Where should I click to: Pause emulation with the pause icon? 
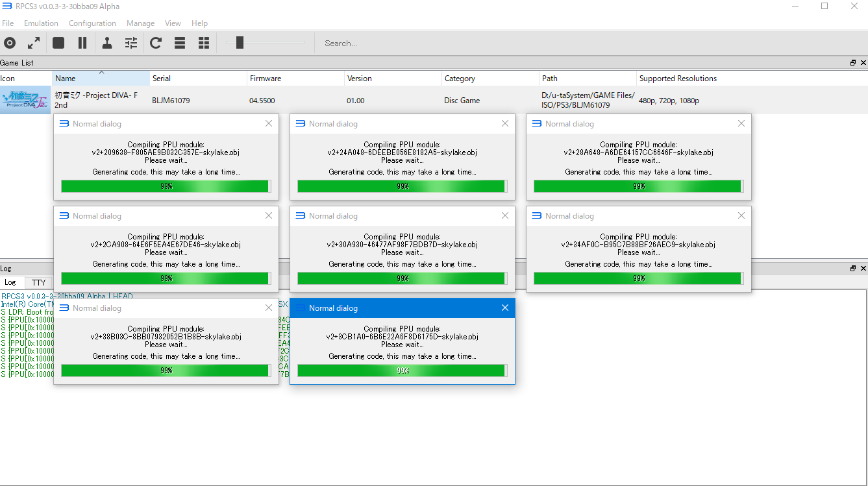click(x=82, y=43)
